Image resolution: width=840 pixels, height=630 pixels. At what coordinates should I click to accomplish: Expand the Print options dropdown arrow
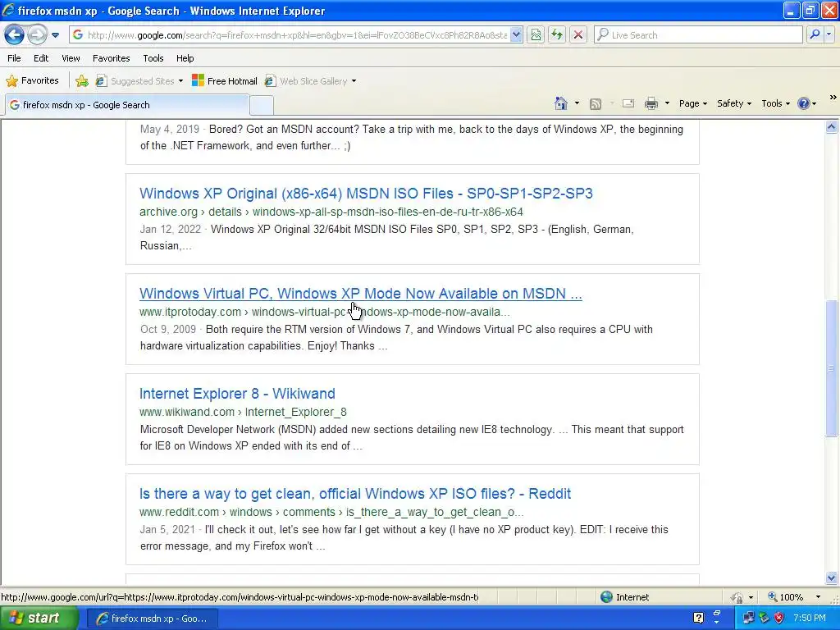(x=667, y=103)
